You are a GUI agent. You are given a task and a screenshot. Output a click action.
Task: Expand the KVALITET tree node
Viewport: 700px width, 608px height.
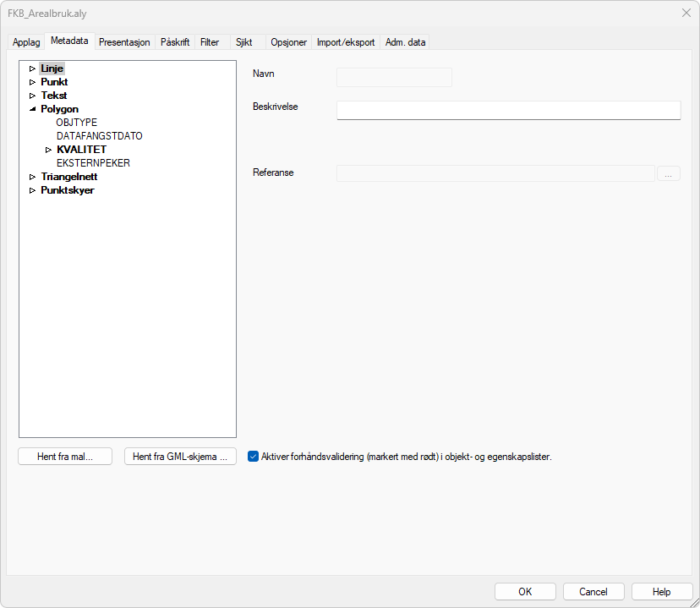(x=47, y=149)
